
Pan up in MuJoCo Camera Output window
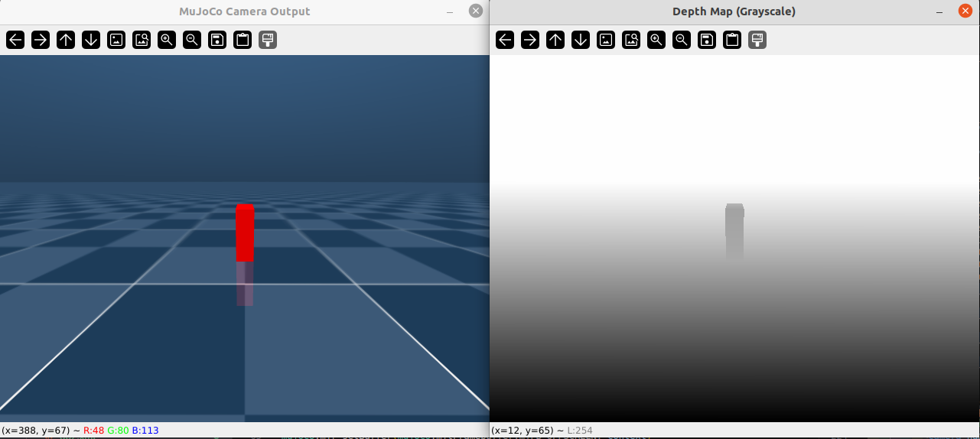click(x=66, y=40)
